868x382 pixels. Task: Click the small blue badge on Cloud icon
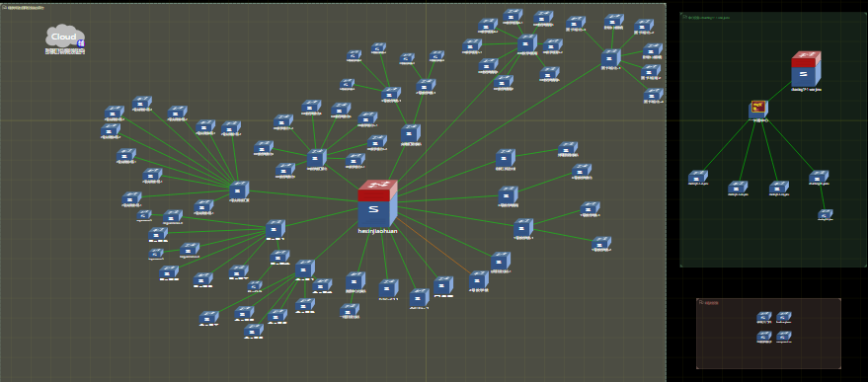tap(81, 43)
